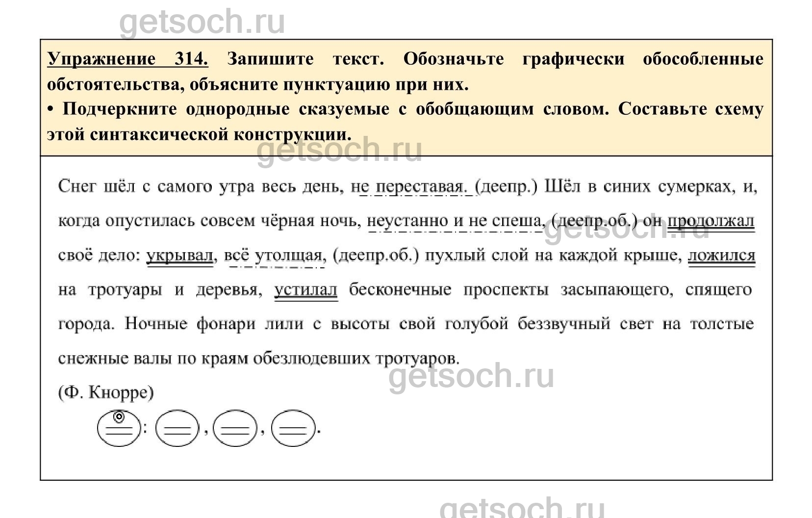The height and width of the screenshot is (518, 812).
Task: Click the getsoch.ru watermark below the exercise box
Action: pos(522,508)
